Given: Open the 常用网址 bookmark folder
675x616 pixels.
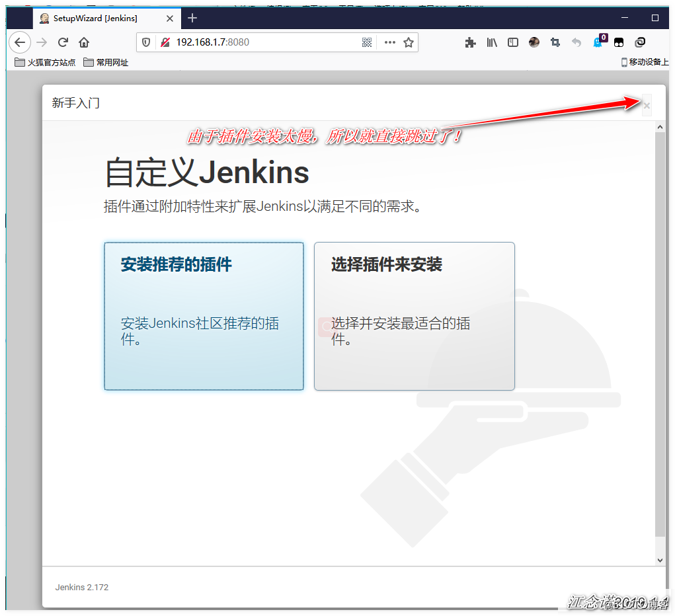Looking at the screenshot, I should (106, 62).
